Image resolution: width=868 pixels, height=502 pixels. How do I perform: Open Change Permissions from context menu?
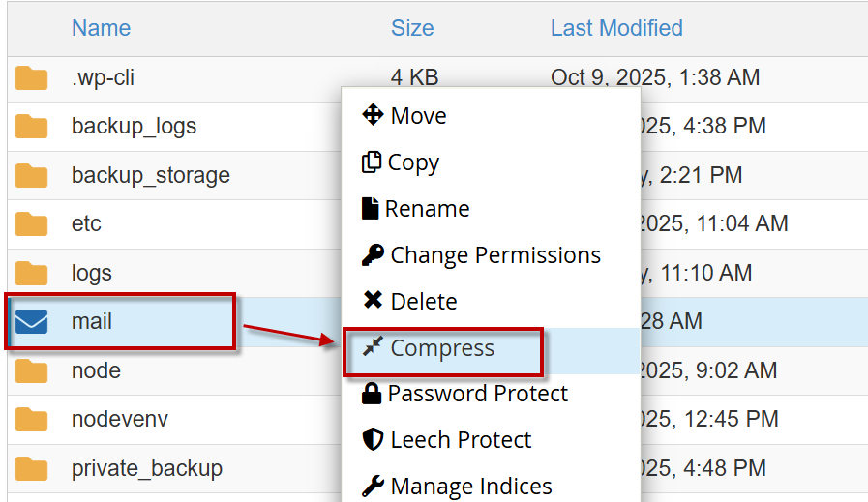494,255
